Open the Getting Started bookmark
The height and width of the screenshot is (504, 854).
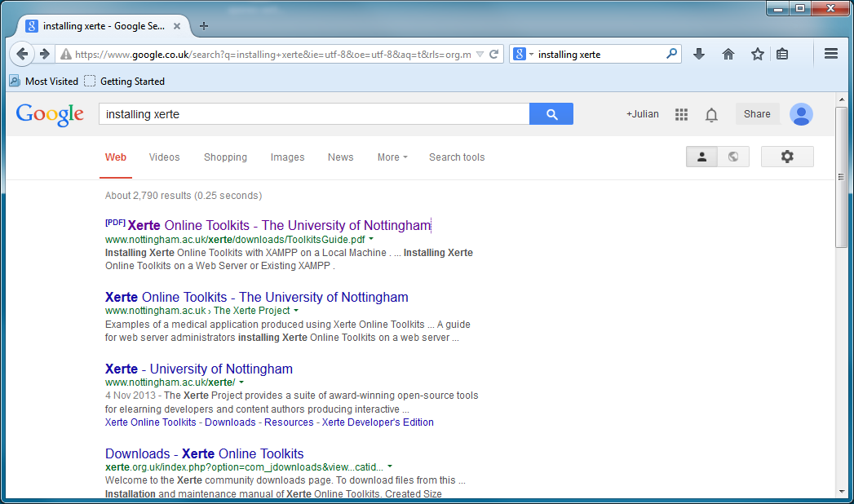125,81
